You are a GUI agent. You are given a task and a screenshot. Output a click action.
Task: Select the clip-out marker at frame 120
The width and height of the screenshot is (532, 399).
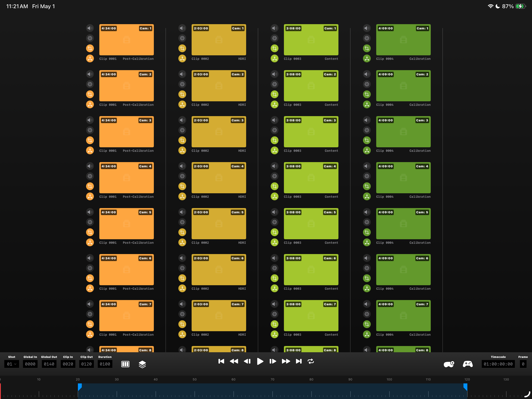465,387
